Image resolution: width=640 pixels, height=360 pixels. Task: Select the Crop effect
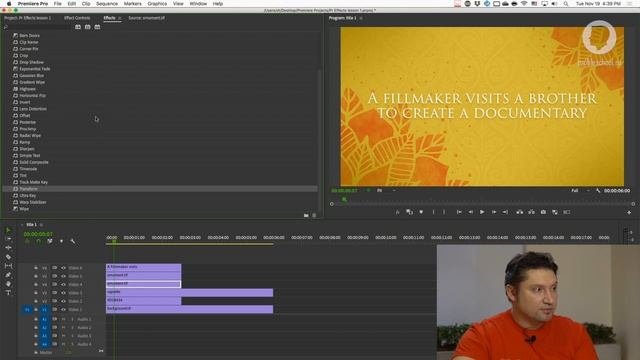point(24,56)
